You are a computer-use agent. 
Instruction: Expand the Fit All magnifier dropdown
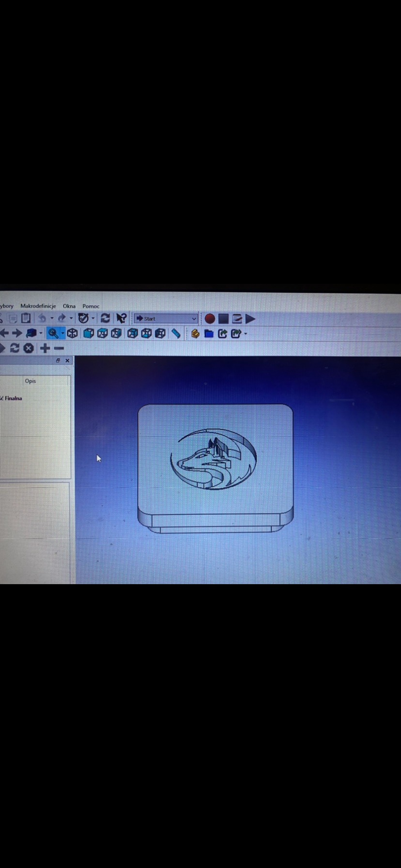point(62,333)
